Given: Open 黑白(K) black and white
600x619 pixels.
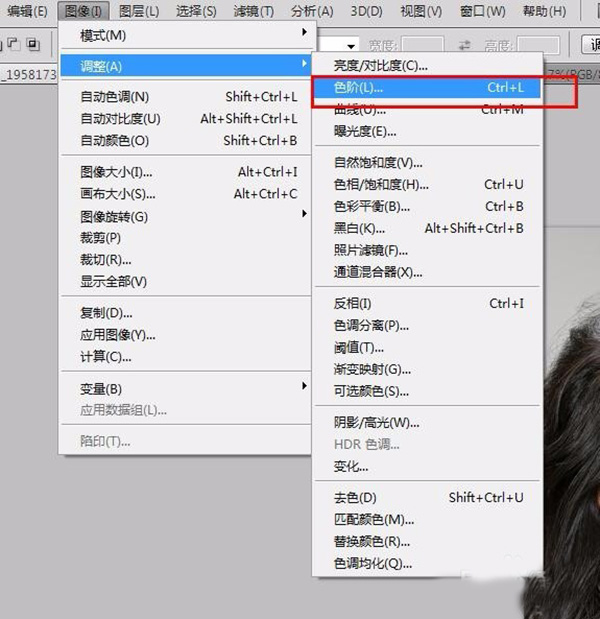Looking at the screenshot, I should 428,228.
